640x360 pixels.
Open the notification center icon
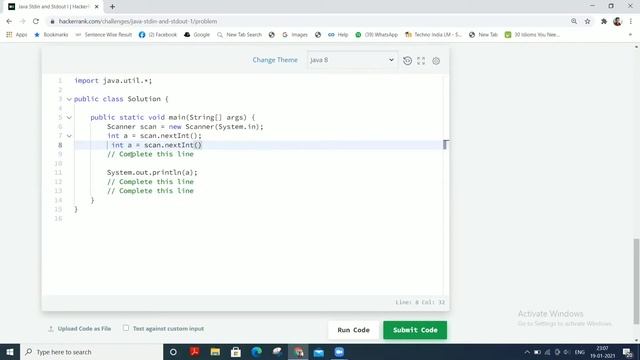(628, 352)
